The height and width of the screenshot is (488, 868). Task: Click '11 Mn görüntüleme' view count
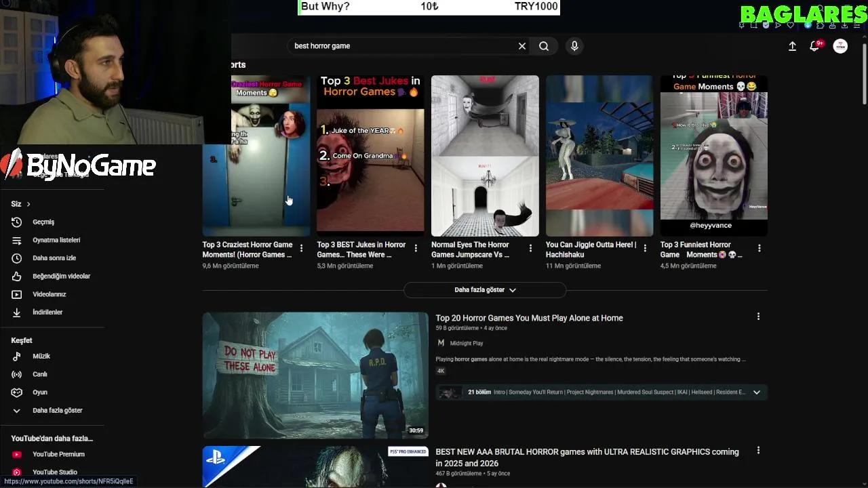573,266
